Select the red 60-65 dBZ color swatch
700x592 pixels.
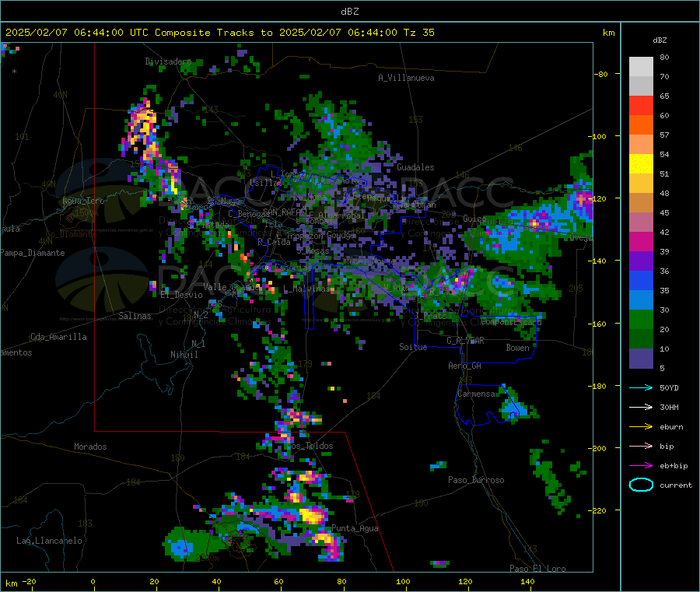[x=641, y=105]
